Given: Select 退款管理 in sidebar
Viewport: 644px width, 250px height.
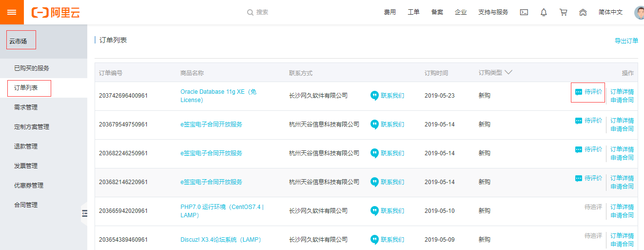Looking at the screenshot, I should tap(26, 146).
